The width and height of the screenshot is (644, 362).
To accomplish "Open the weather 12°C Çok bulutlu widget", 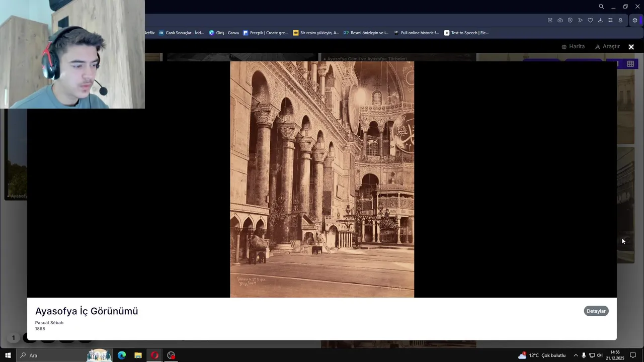I will (542, 355).
